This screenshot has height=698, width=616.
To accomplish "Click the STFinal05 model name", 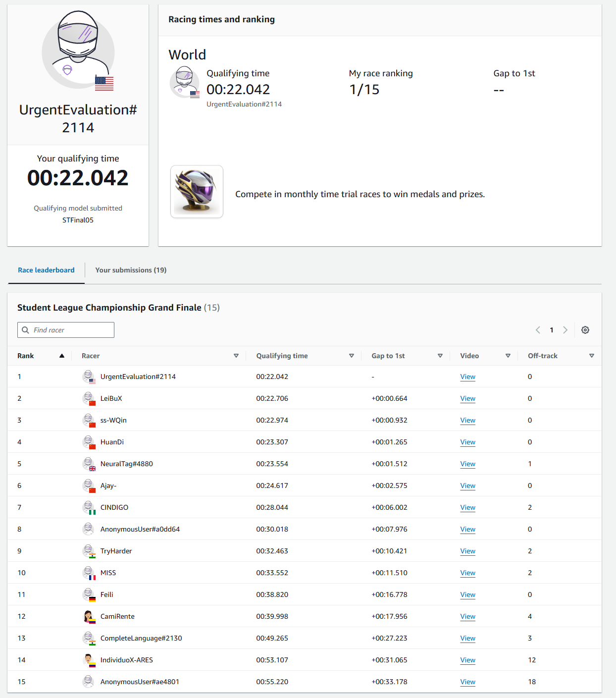I will click(78, 220).
